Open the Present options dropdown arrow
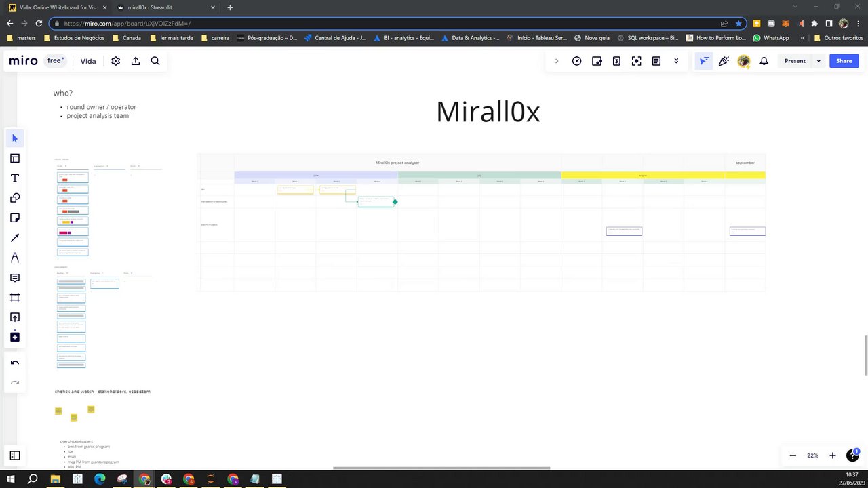 [818, 61]
